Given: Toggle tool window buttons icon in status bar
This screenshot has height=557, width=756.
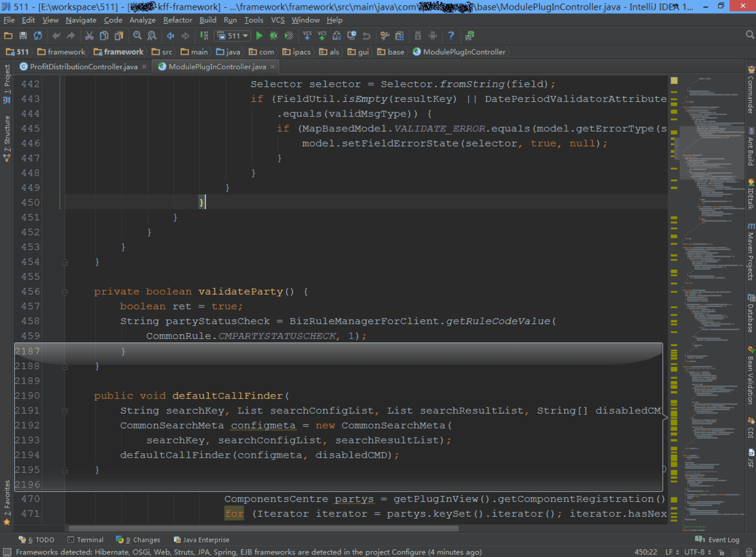Looking at the screenshot, I should tap(7, 552).
